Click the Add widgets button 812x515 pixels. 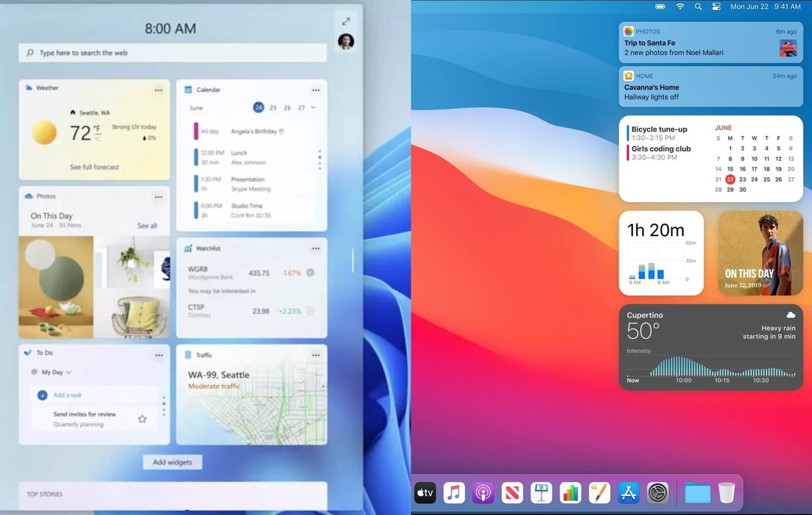pos(172,462)
